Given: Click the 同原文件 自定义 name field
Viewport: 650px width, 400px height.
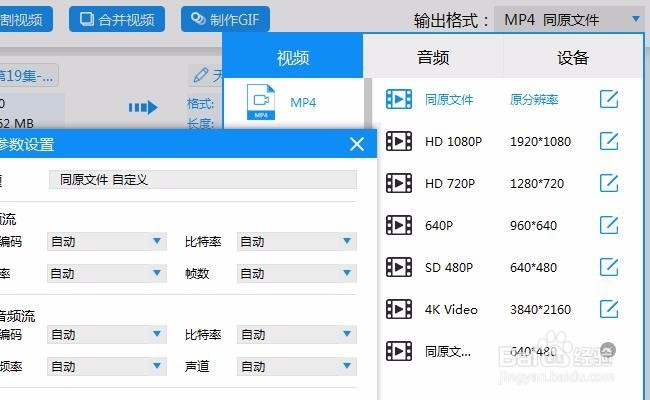Looking at the screenshot, I should 202,179.
